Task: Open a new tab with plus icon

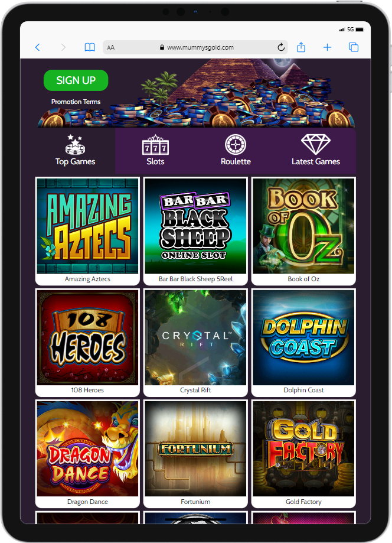Action: [x=327, y=47]
